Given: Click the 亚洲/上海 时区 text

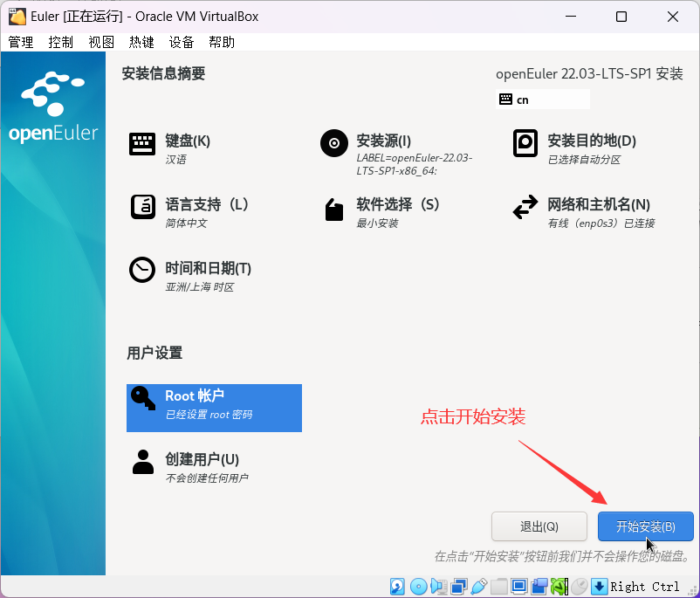Looking at the screenshot, I should [199, 287].
